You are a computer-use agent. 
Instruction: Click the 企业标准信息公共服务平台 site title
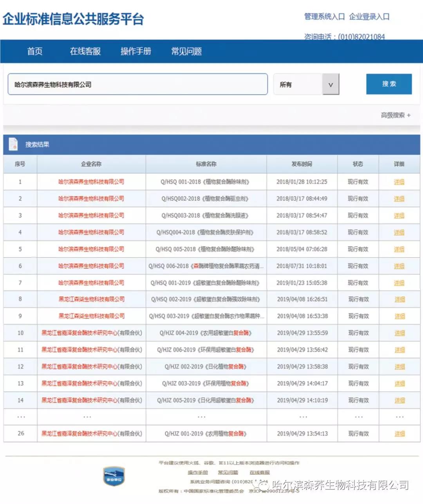point(73,19)
